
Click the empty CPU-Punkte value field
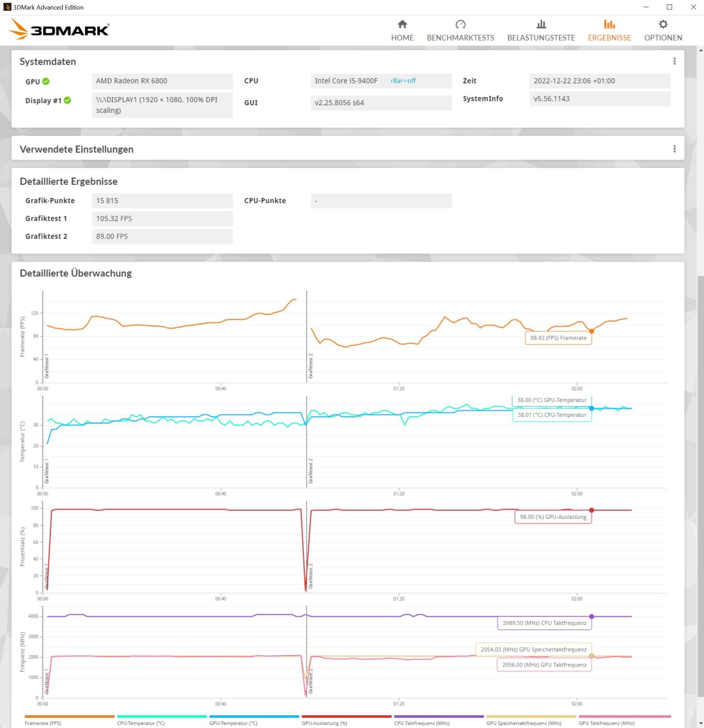tap(381, 201)
